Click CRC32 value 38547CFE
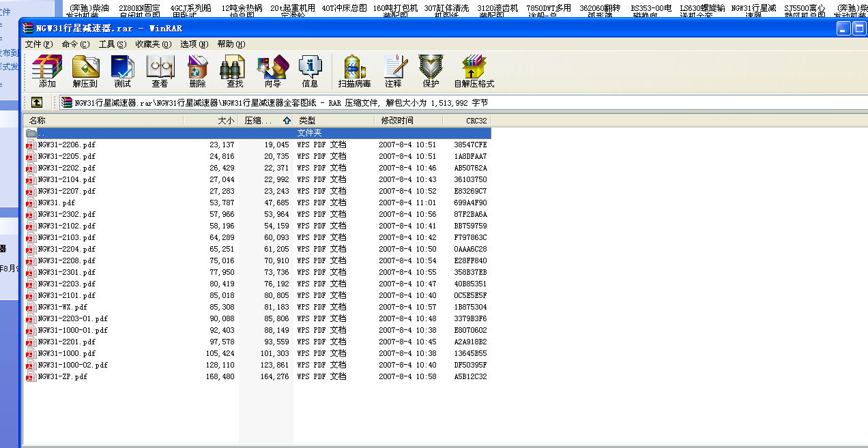The height and width of the screenshot is (448, 868). point(471,145)
